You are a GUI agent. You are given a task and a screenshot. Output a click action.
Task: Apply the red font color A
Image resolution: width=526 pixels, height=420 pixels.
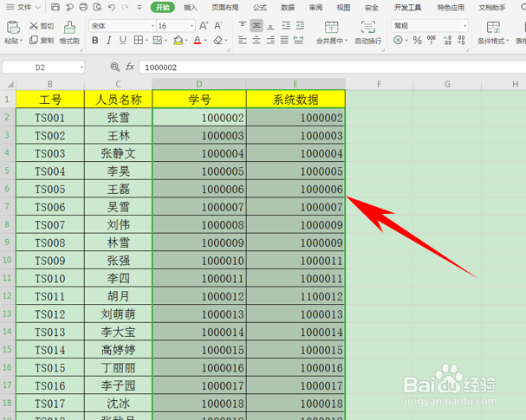click(198, 41)
